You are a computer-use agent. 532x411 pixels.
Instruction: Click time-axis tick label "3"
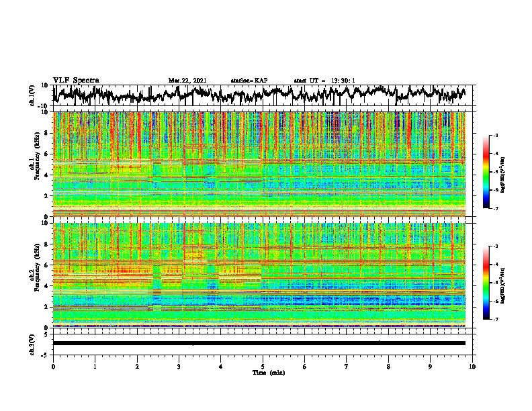click(179, 367)
